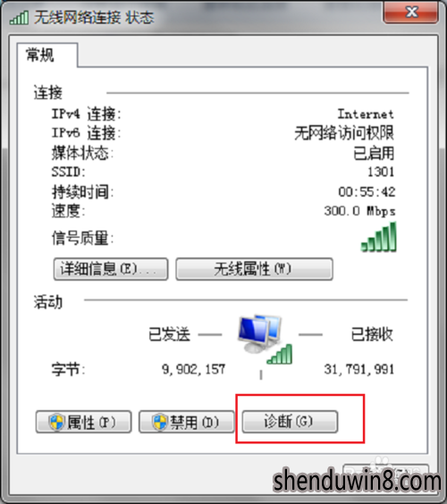Select the 常规 tab
The width and height of the screenshot is (447, 504).
click(40, 55)
